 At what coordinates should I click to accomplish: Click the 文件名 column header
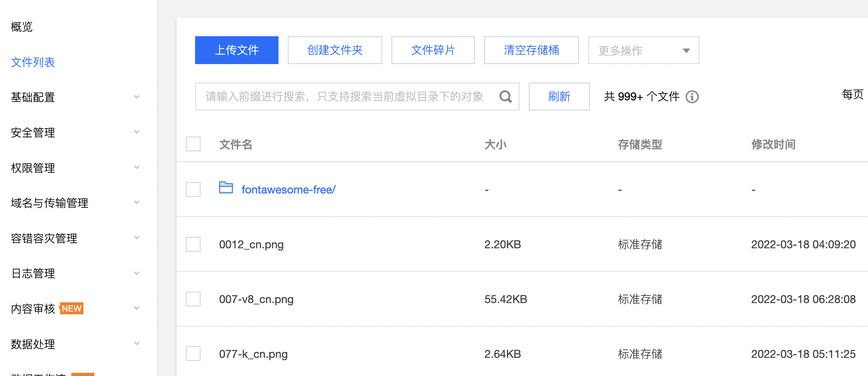point(236,145)
